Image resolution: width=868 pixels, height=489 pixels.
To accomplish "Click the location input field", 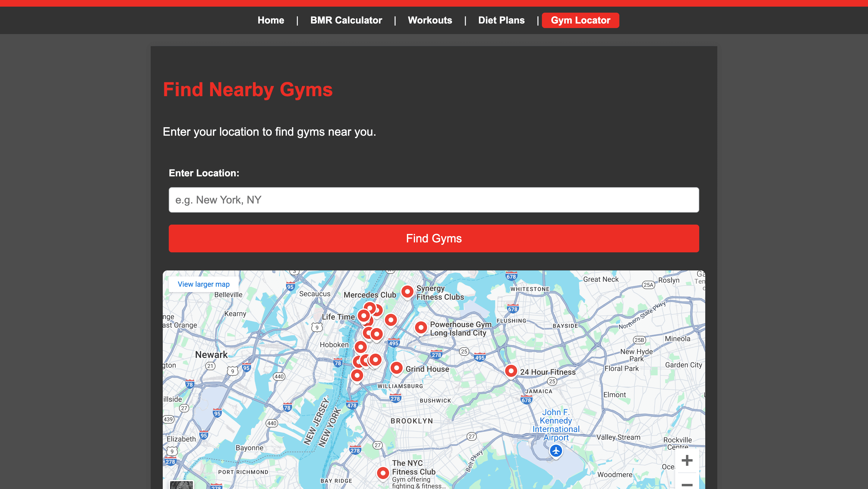I will click(434, 200).
